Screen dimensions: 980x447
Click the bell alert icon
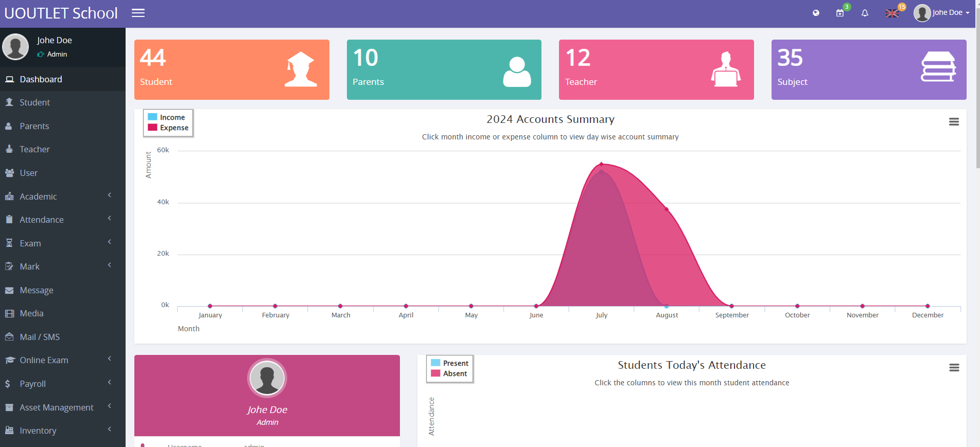[865, 13]
